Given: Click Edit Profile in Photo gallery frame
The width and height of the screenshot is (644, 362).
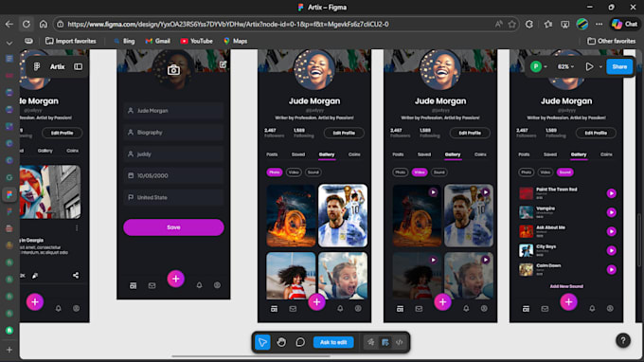Looking at the screenshot, I should coord(344,133).
